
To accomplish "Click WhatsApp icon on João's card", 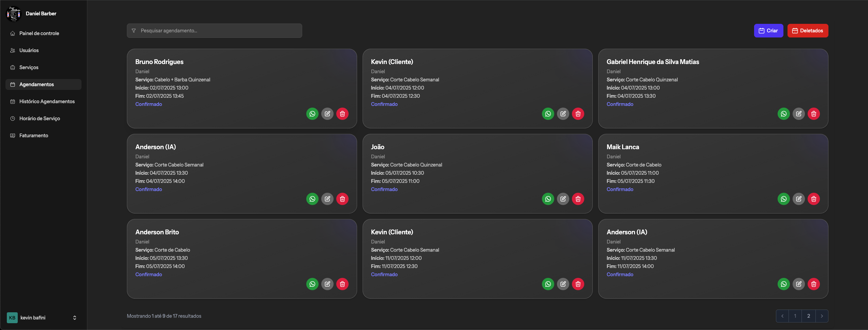I will [x=548, y=199].
